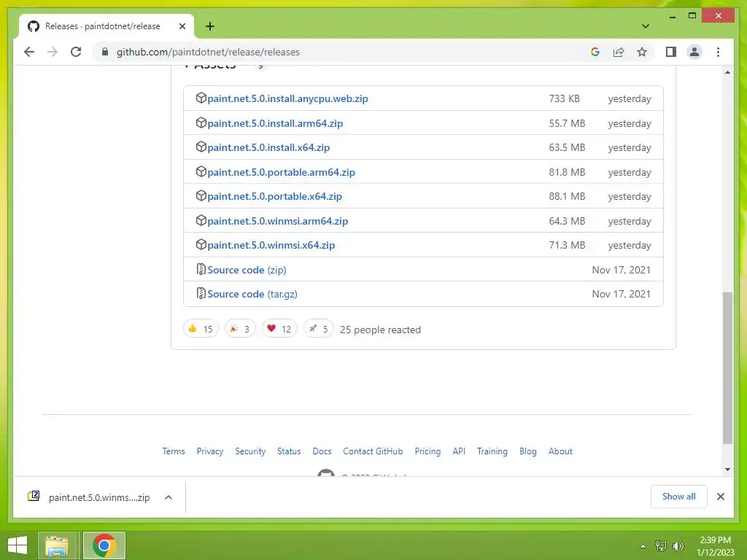Open the Docs footer link
The width and height of the screenshot is (747, 560).
click(x=322, y=451)
